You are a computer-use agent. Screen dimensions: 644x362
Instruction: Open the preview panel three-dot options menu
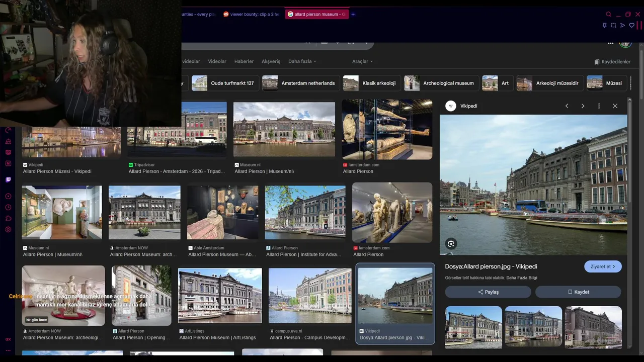point(599,106)
